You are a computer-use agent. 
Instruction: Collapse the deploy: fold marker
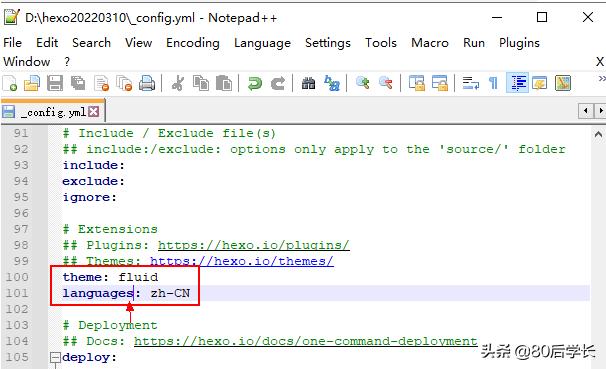click(x=55, y=357)
